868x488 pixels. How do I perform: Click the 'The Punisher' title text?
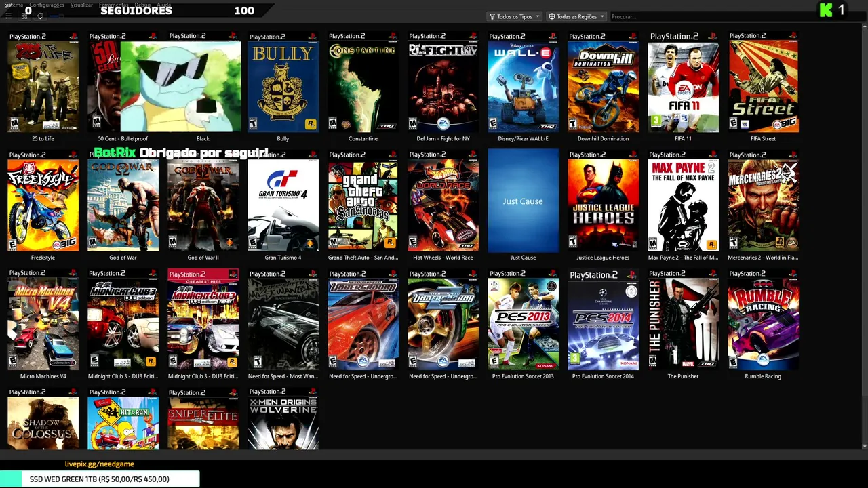[683, 376]
